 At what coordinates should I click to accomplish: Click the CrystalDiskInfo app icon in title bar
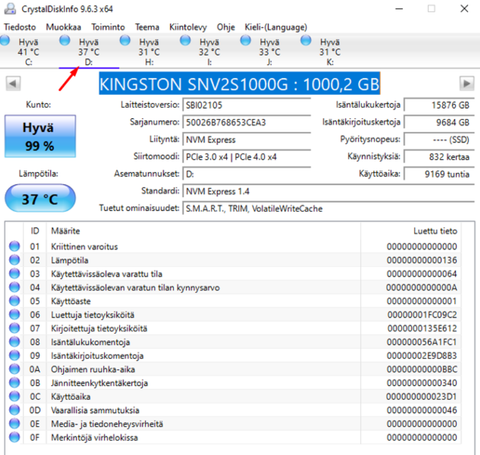pyautogui.click(x=10, y=9)
